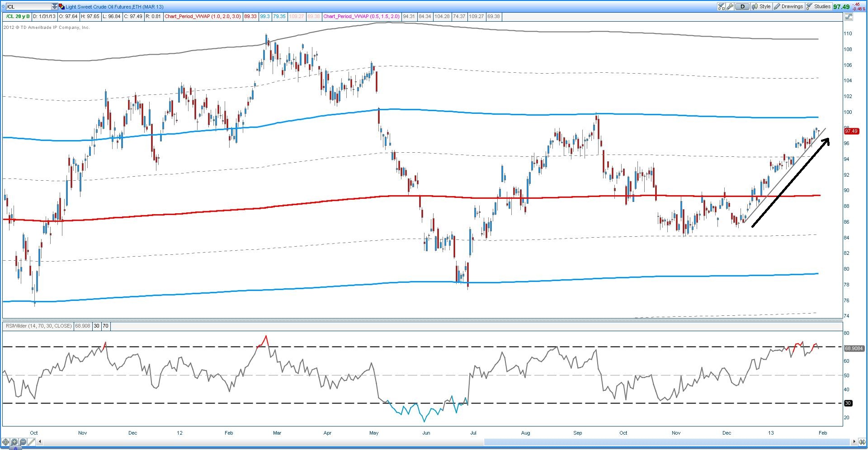Click the range value R: 0.81
The image size is (868, 450).
153,17
